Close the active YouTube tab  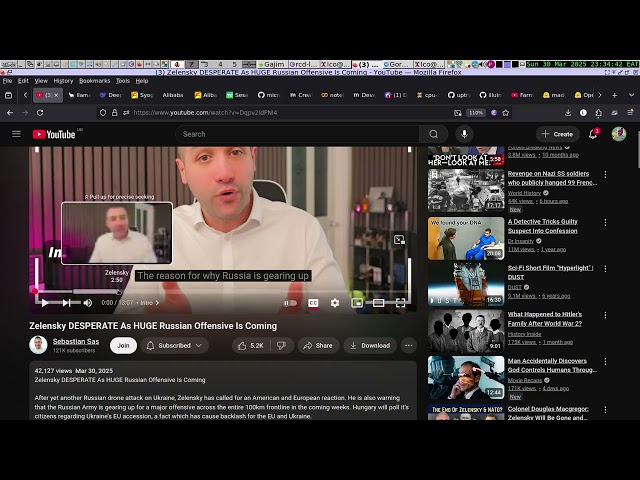[x=56, y=95]
